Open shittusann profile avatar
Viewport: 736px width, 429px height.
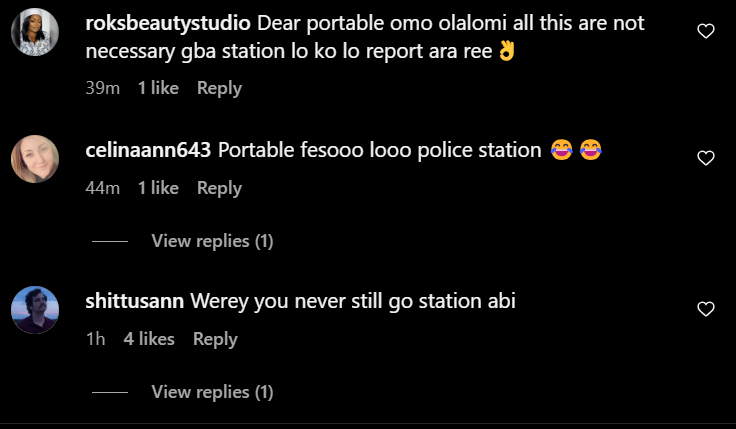[x=35, y=309]
